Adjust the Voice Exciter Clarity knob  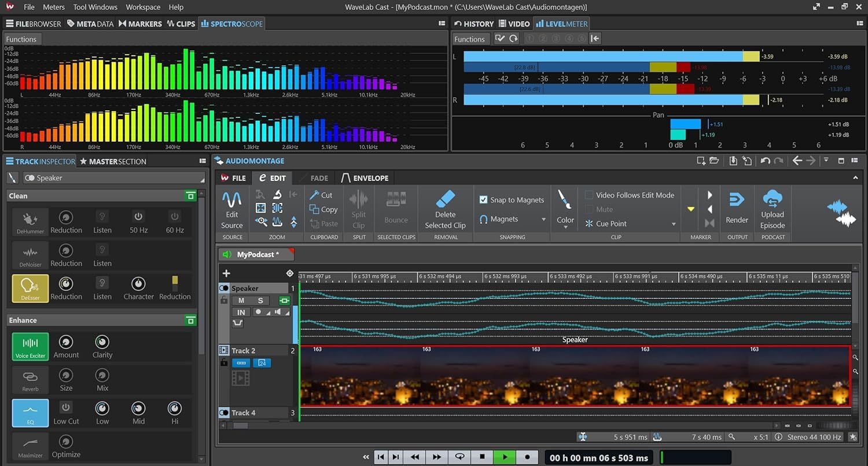click(102, 342)
